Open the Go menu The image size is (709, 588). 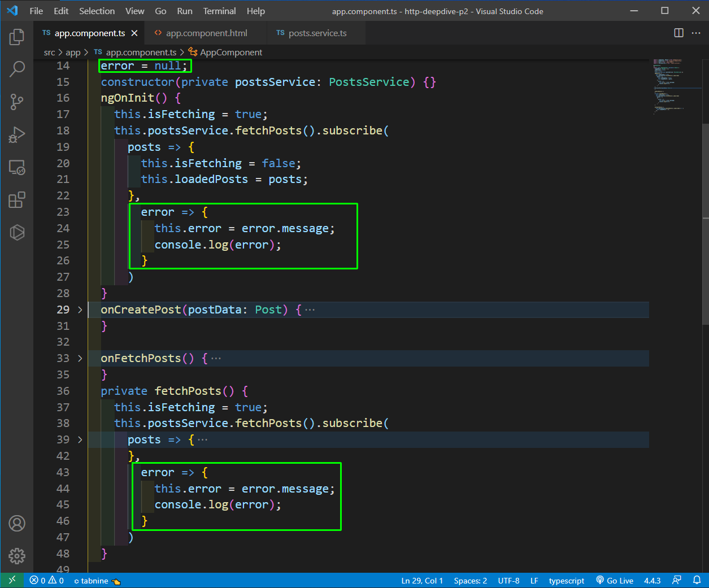point(160,11)
